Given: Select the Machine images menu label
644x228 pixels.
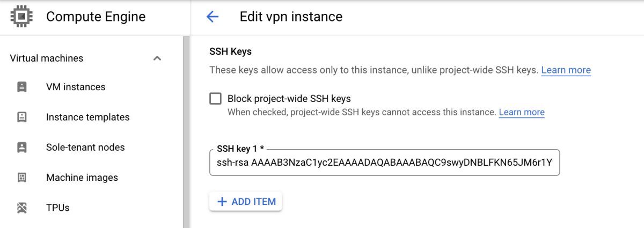Looking at the screenshot, I should pyautogui.click(x=82, y=177).
